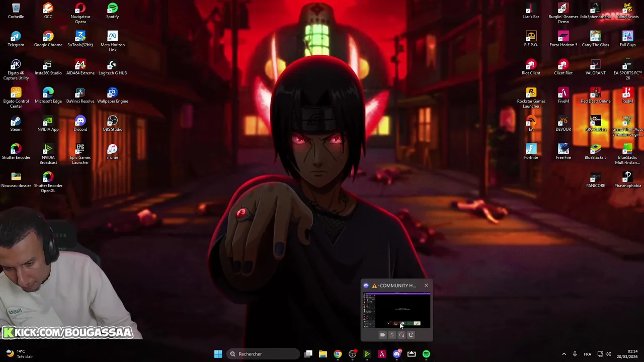Launch the R.E.P.O. game
The height and width of the screenshot is (362, 644).
coord(531,39)
